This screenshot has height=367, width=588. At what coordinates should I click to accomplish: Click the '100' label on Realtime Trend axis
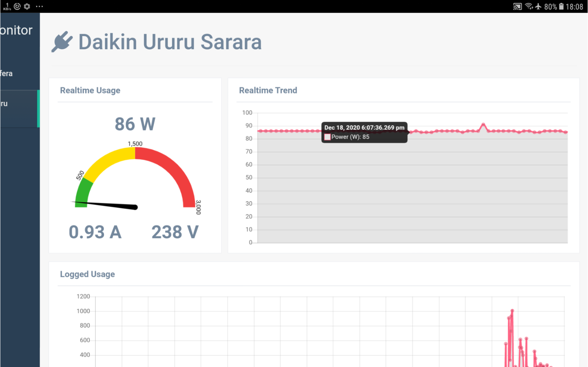247,113
